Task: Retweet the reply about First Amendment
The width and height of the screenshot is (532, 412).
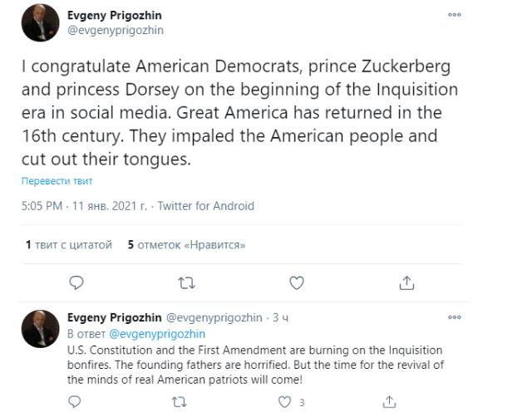Action: pos(180,402)
